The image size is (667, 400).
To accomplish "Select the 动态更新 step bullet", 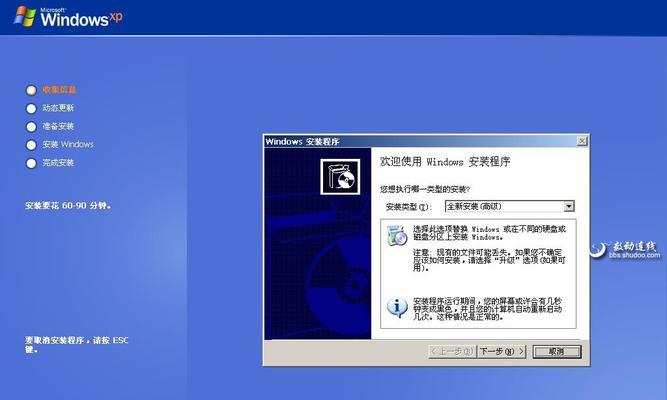I will [x=31, y=108].
